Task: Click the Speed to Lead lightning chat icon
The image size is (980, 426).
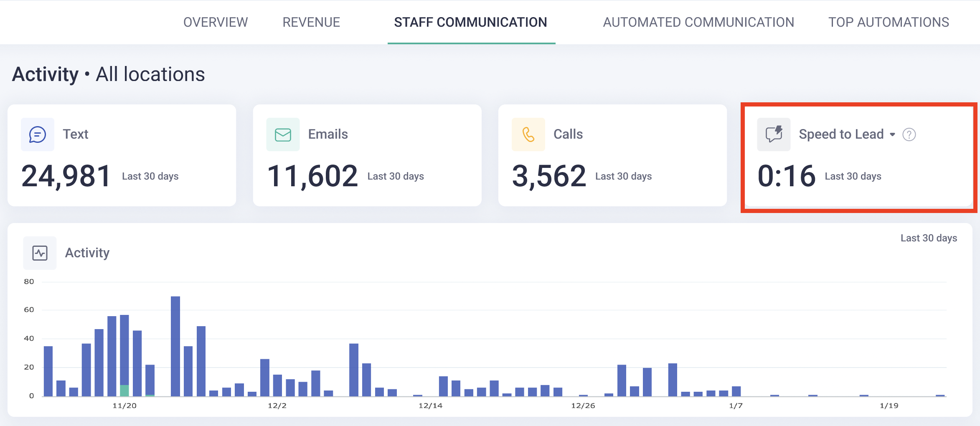Action: 774,134
